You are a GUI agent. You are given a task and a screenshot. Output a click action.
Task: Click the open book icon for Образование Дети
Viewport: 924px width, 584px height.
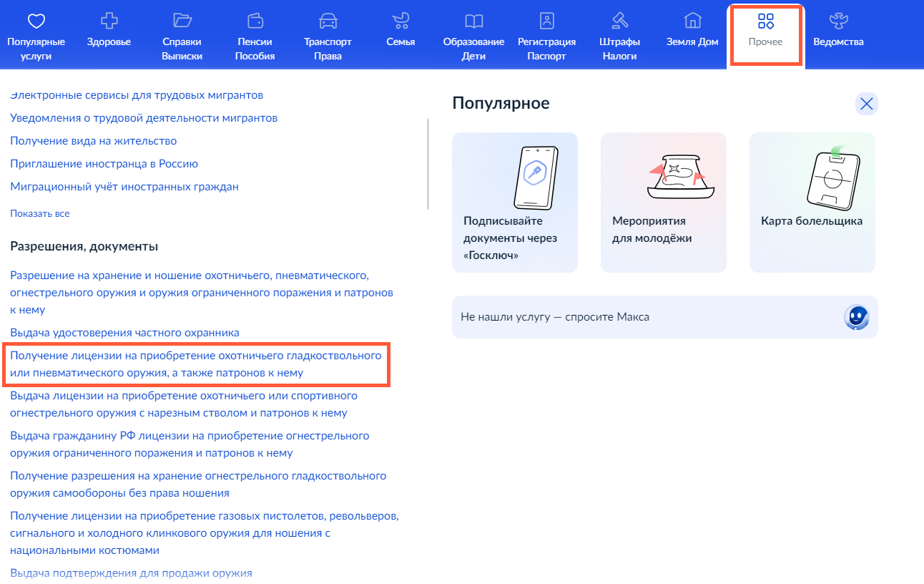tap(473, 21)
